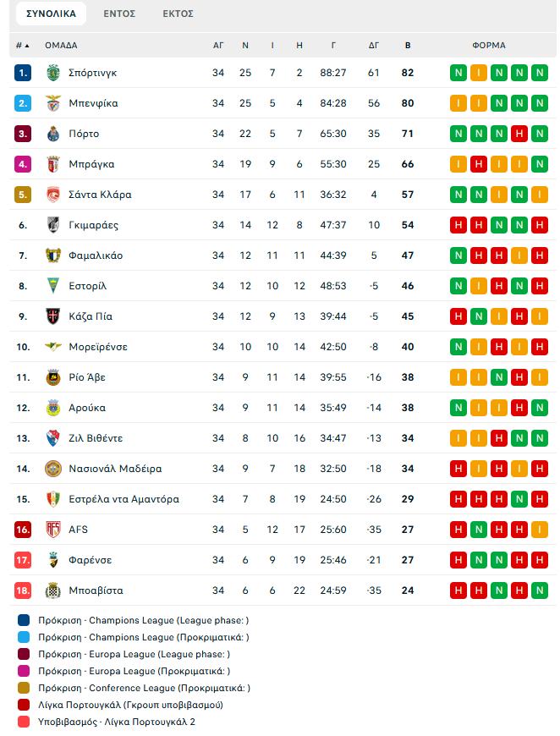Switch to the ΕΚΤΟΣ tab
Image resolution: width=560 pixels, height=736 pixels.
(x=178, y=14)
